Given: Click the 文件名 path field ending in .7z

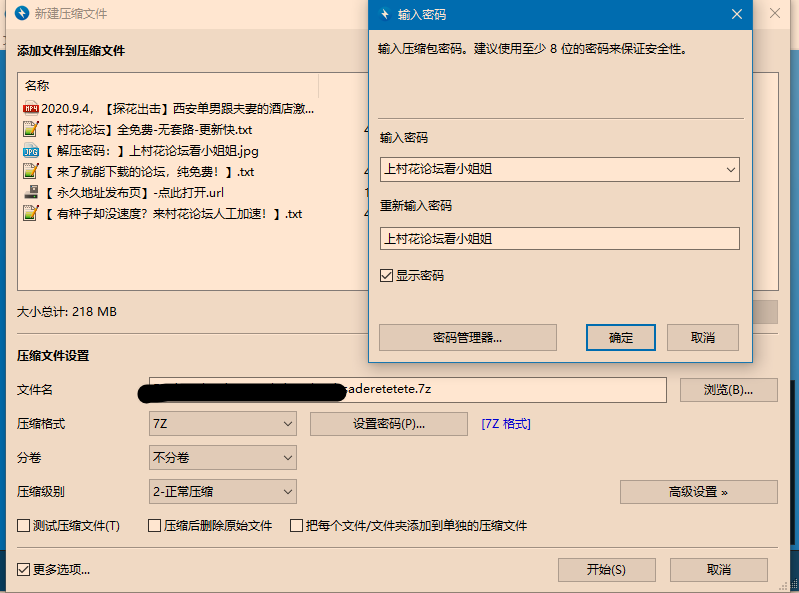Looking at the screenshot, I should (x=408, y=390).
